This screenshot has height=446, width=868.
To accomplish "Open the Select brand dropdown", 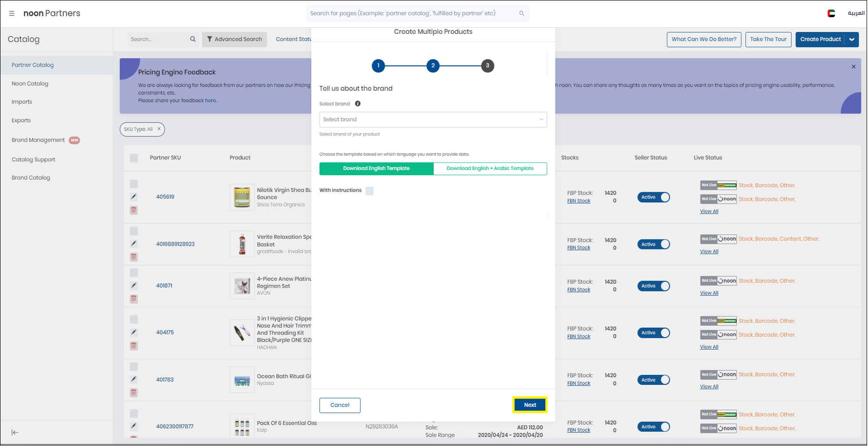I will [x=432, y=120].
